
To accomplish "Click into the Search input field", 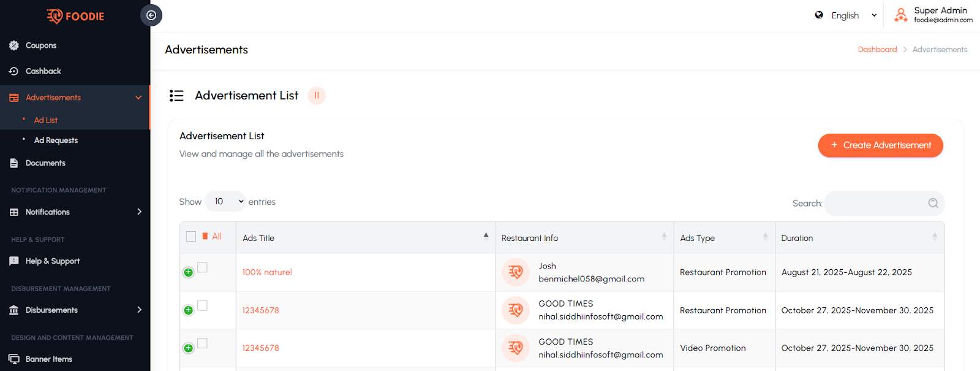I will 876,203.
